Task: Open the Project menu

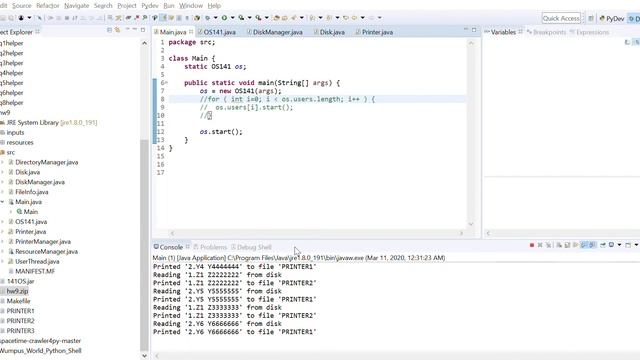Action: pos(127,6)
